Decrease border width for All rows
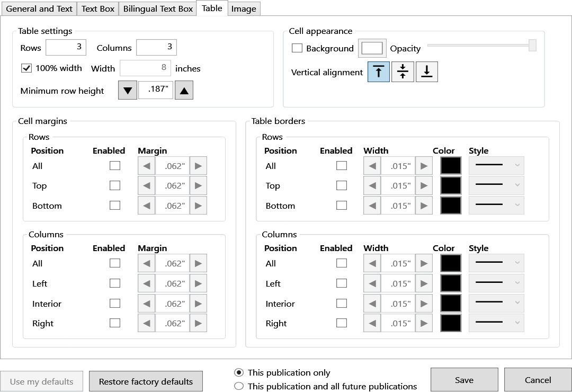This screenshot has width=572, height=392. [x=372, y=166]
